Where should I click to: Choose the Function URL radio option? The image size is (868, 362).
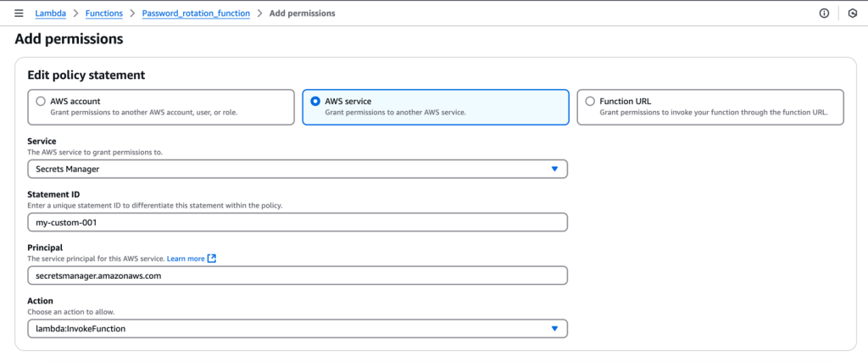[590, 101]
